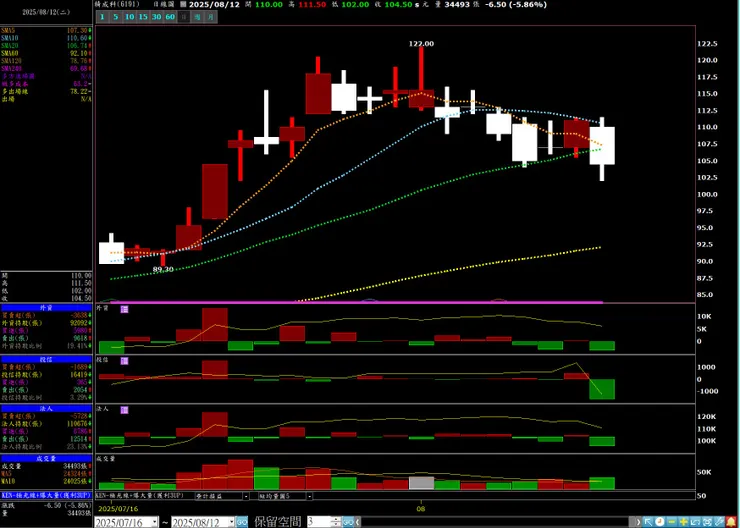Click the MA10 volume value 24025張
740x528 pixels.
76,481
